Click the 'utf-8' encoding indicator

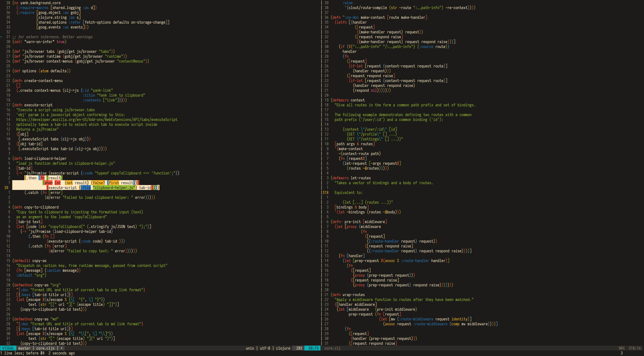[x=265, y=348]
